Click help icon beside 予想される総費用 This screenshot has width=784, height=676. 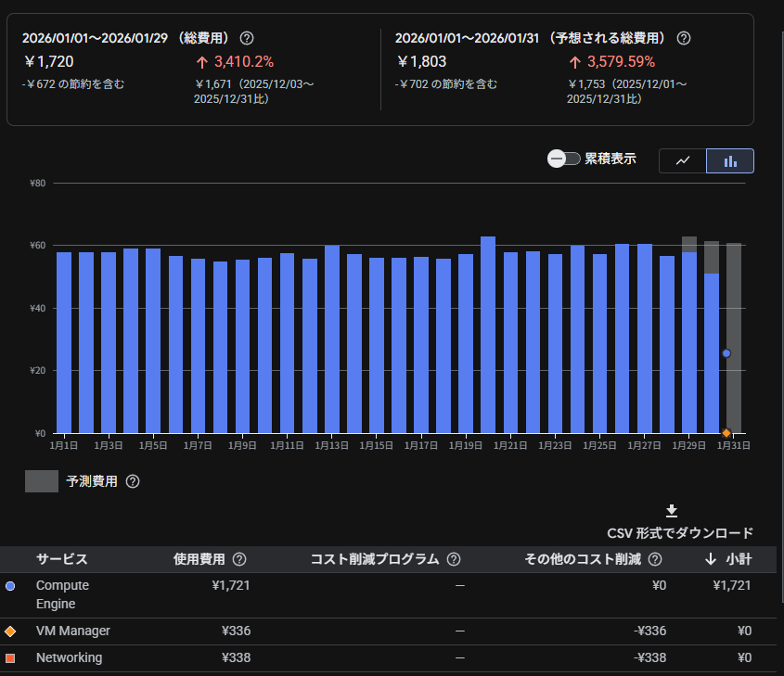coord(684,38)
